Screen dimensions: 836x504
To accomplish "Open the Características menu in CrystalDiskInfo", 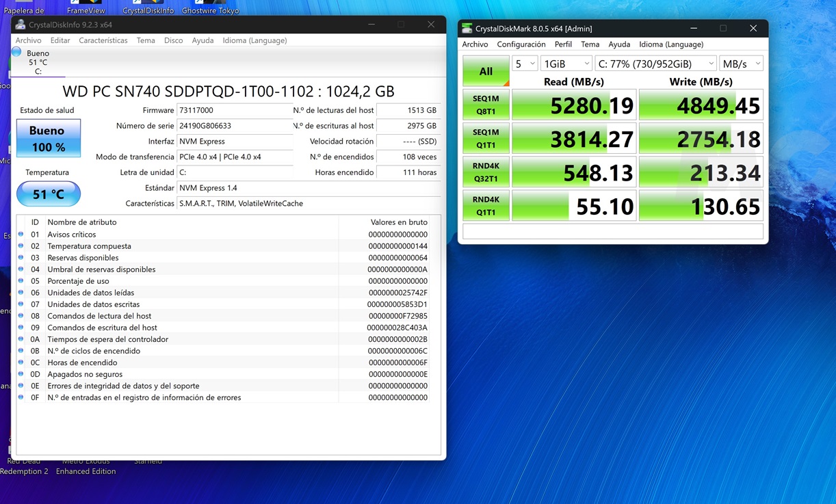I will pyautogui.click(x=103, y=40).
